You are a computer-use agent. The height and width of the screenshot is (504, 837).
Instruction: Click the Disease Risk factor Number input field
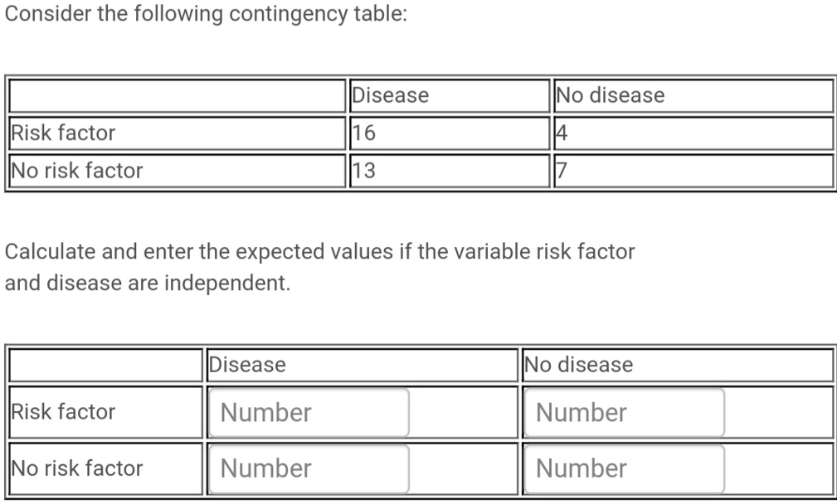(x=308, y=412)
